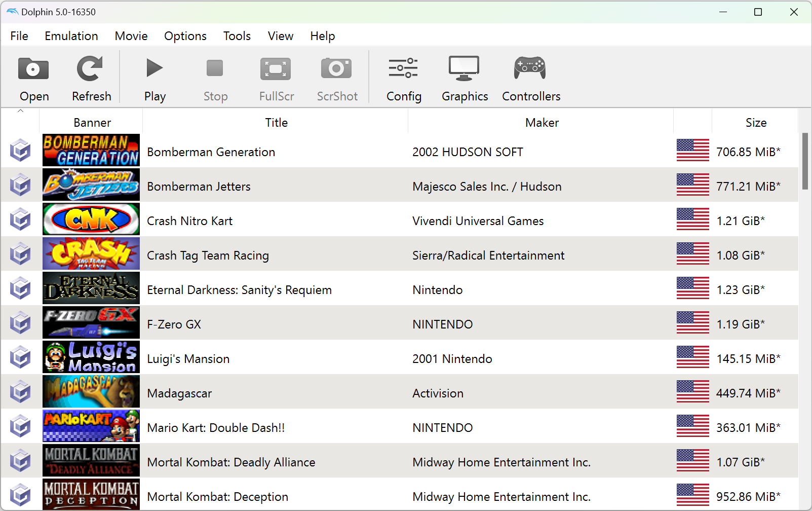812x511 pixels.
Task: Open the File menu
Action: [19, 36]
